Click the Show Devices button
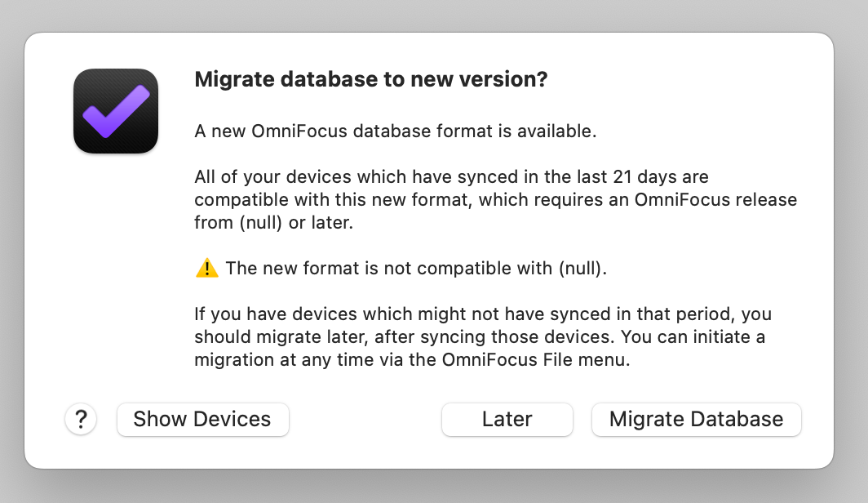Screen dimensions: 868x503 pyautogui.click(x=202, y=420)
